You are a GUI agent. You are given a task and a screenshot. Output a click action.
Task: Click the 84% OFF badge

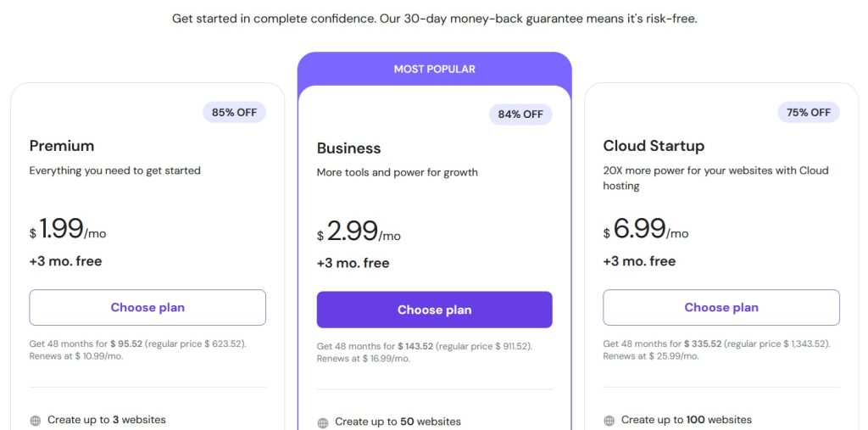click(520, 114)
